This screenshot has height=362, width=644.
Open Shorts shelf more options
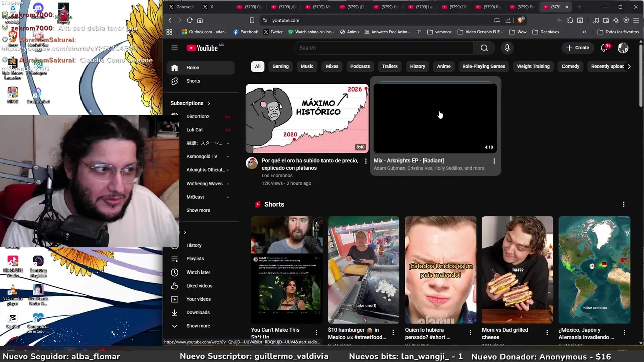(x=624, y=204)
